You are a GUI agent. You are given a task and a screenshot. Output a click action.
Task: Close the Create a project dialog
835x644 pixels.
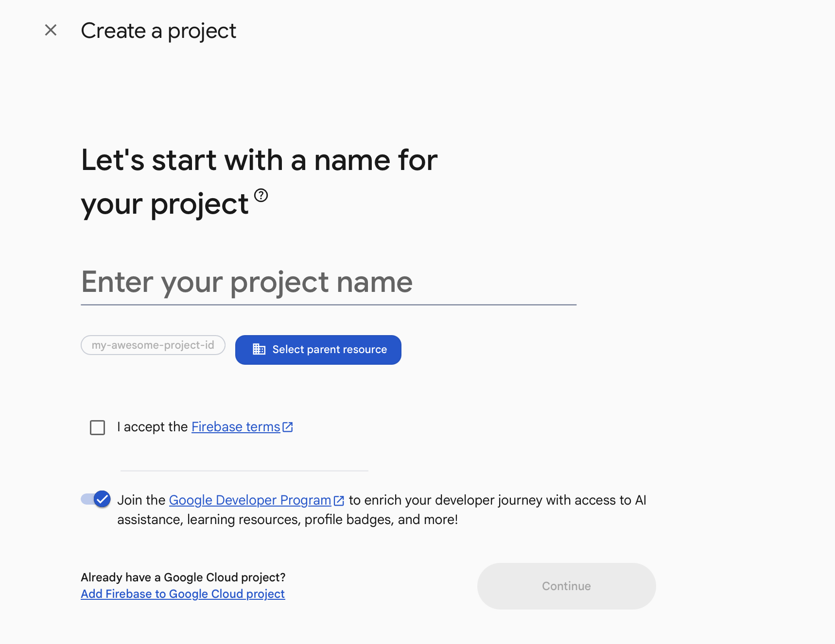(x=51, y=30)
